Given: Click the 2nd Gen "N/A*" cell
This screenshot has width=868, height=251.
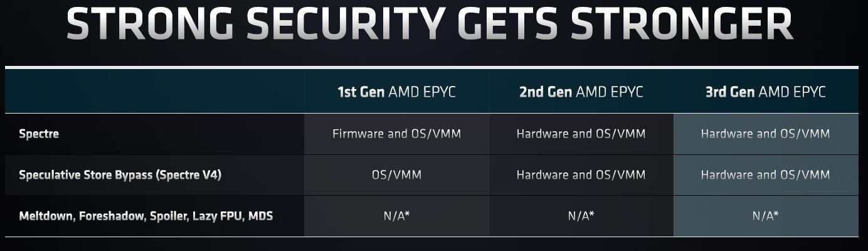Looking at the screenshot, I should click(581, 216).
